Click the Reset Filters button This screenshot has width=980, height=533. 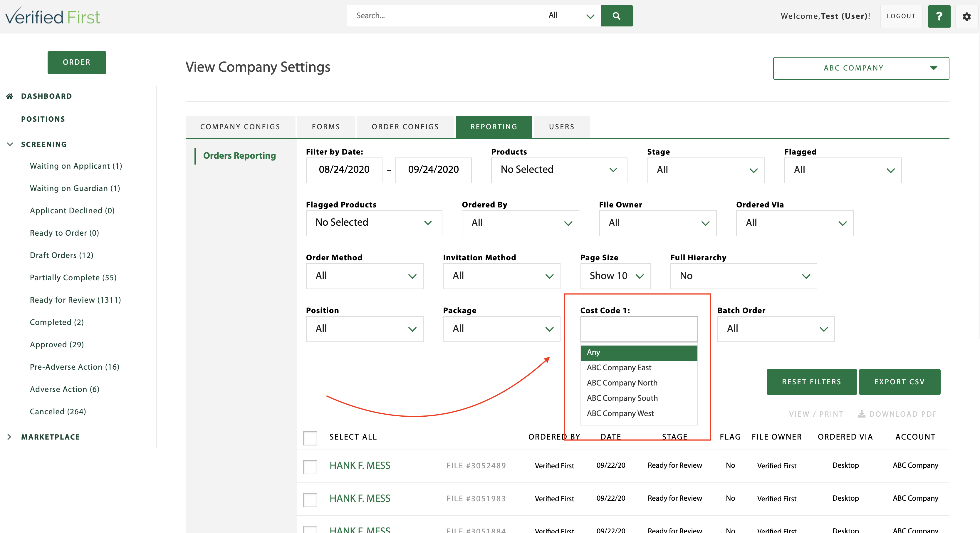pyautogui.click(x=811, y=382)
